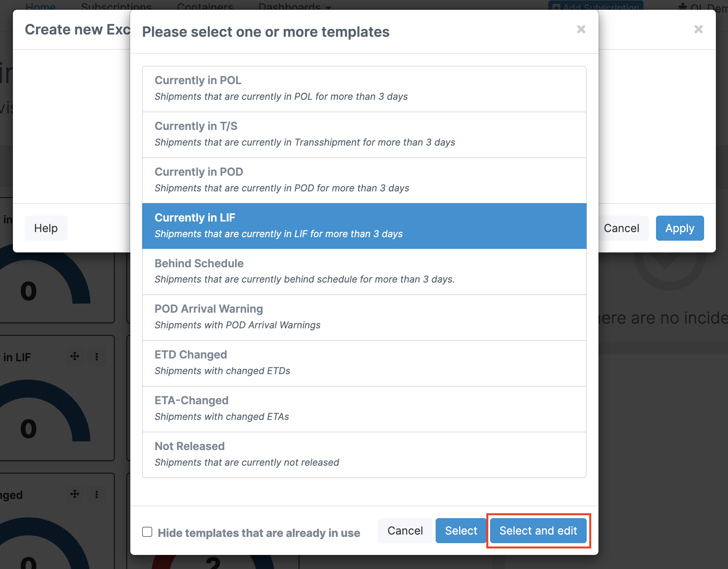Click the Select and edit button
The image size is (728, 569).
(x=538, y=531)
